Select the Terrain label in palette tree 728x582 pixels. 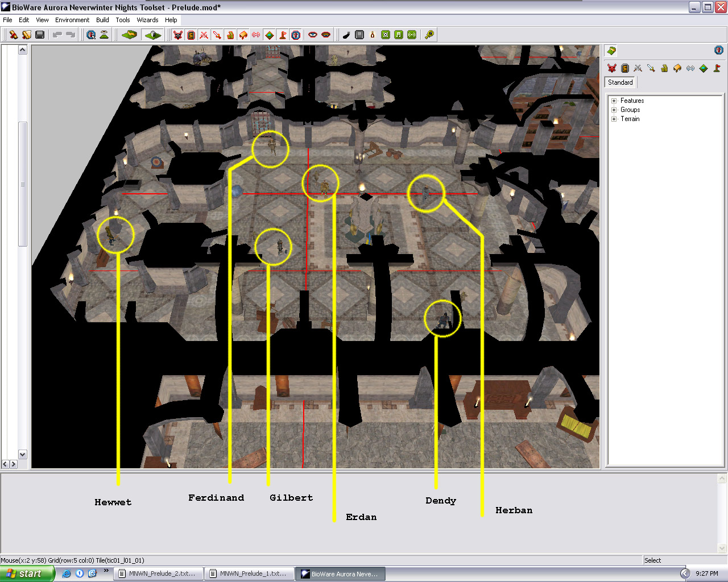click(630, 119)
